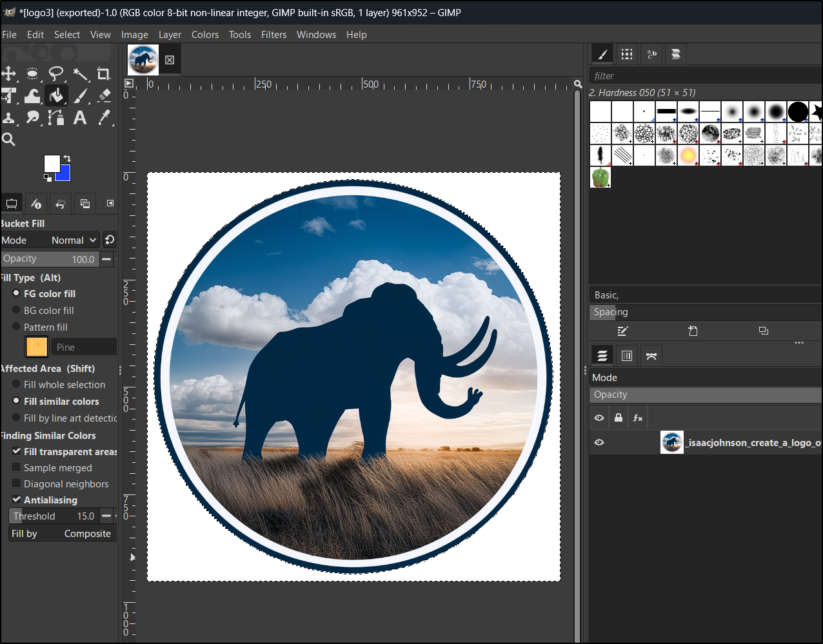Open the Filters menu
This screenshot has height=644, width=823.
coord(273,35)
